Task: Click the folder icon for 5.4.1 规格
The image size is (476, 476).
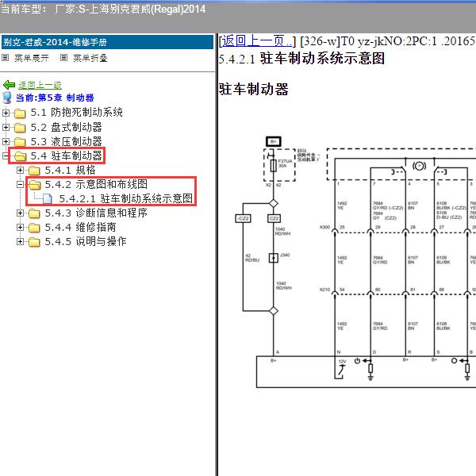Action: 34,171
